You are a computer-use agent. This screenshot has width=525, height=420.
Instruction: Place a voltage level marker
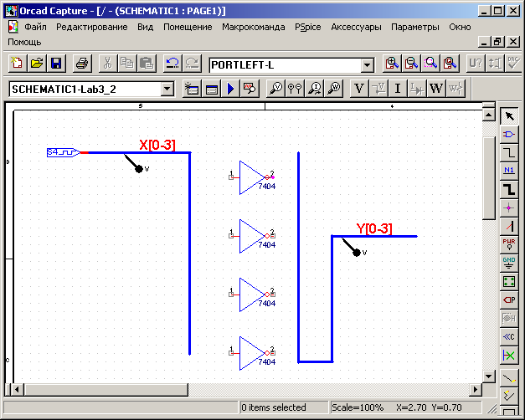(275, 89)
